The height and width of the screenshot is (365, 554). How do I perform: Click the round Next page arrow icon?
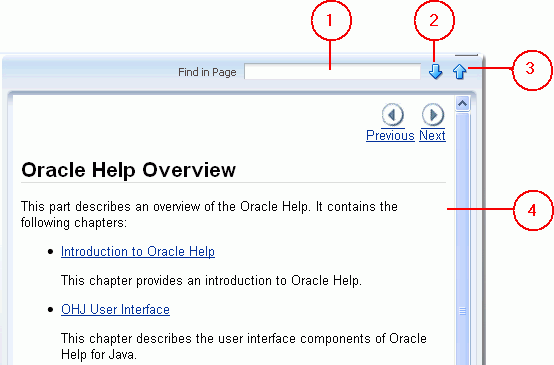click(433, 115)
